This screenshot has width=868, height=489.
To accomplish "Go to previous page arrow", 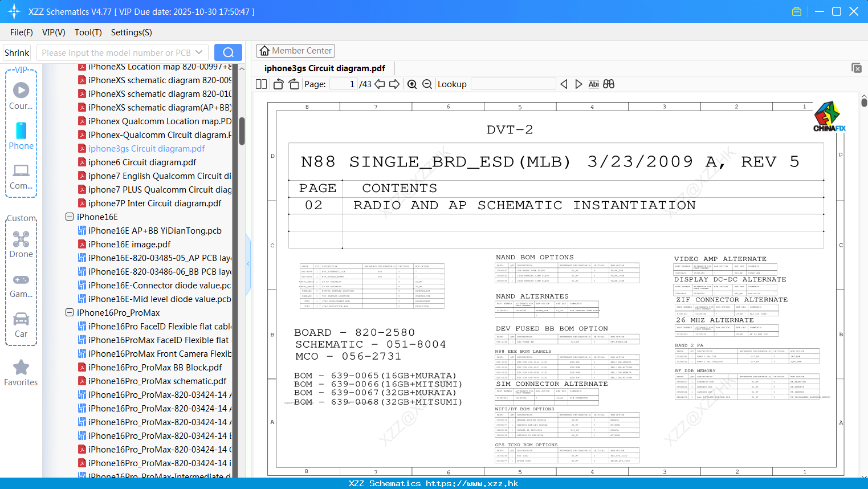I will coord(380,84).
